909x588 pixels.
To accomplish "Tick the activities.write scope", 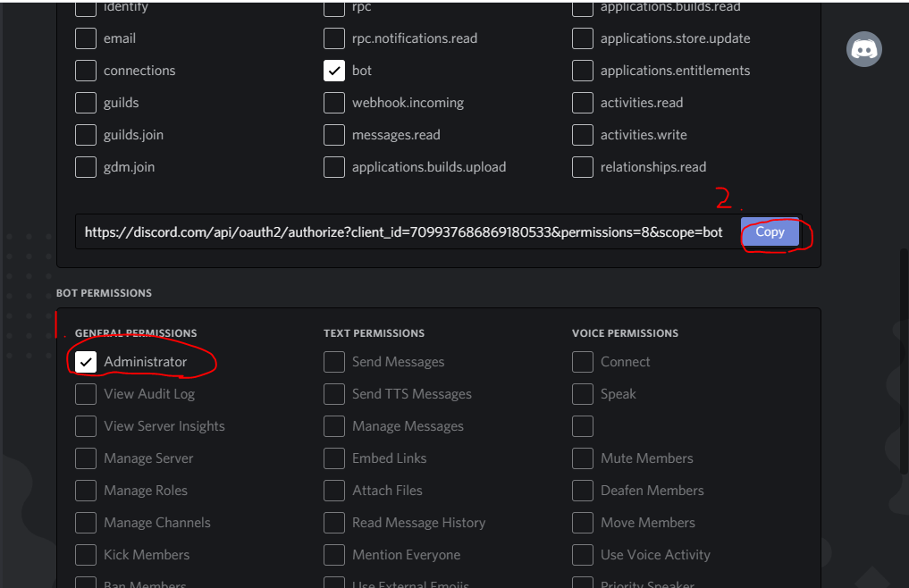I will (583, 135).
